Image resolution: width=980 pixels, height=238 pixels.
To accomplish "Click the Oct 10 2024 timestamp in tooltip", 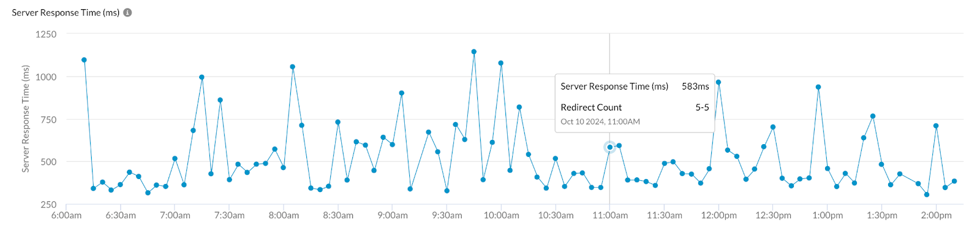I will tap(600, 121).
